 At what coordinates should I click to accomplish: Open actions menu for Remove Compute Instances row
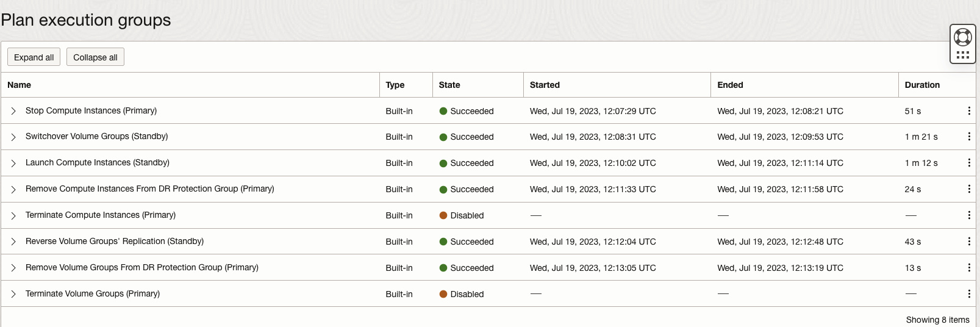(968, 189)
